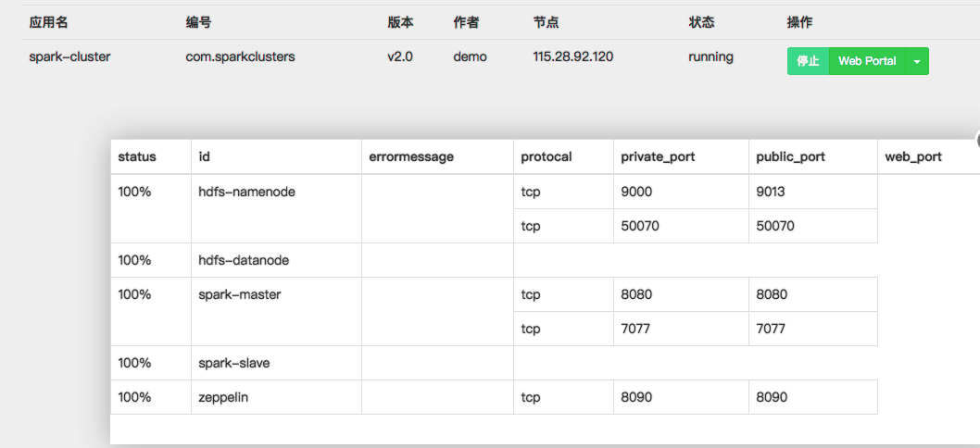
Task: Click the green 停止 stop button
Action: (x=808, y=61)
